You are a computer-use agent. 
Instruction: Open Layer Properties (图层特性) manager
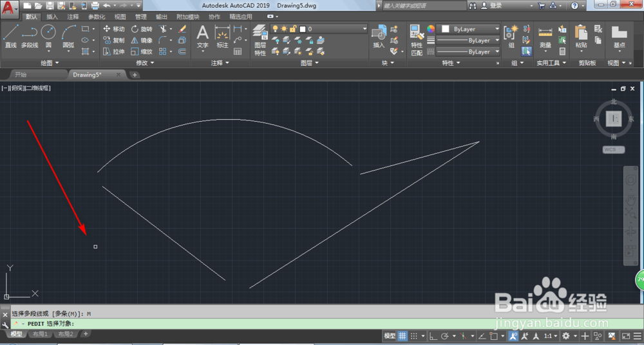260,40
